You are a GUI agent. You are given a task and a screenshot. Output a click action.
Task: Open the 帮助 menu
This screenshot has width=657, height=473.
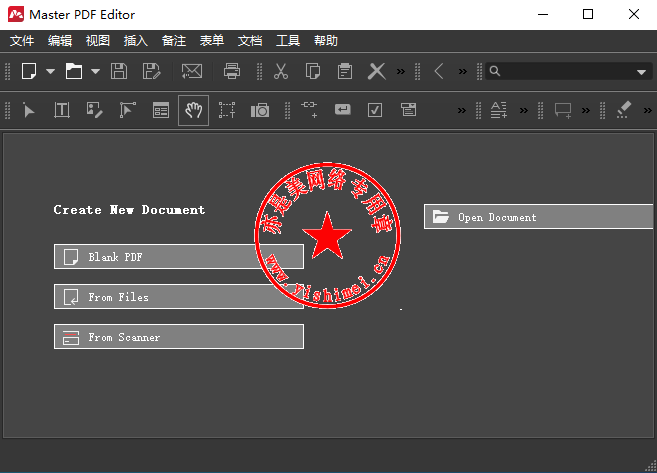coord(326,41)
